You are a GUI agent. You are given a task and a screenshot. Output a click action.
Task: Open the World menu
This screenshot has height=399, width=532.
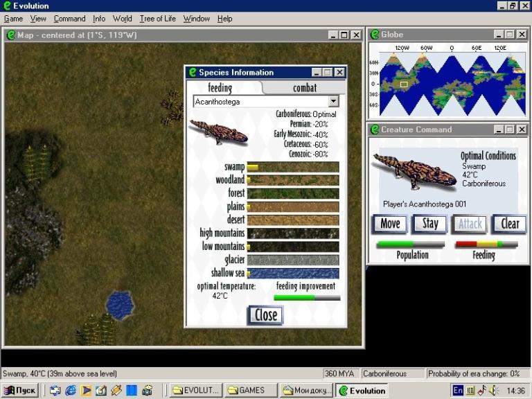coord(122,19)
